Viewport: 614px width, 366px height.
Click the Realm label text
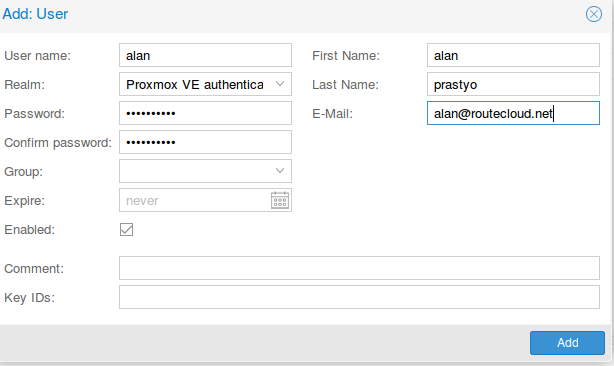(x=24, y=85)
